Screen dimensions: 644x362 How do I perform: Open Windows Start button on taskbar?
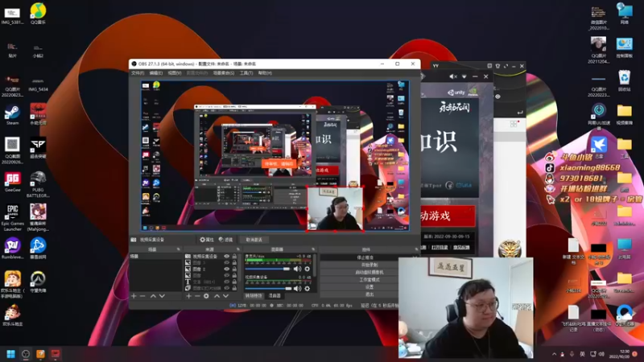point(10,354)
